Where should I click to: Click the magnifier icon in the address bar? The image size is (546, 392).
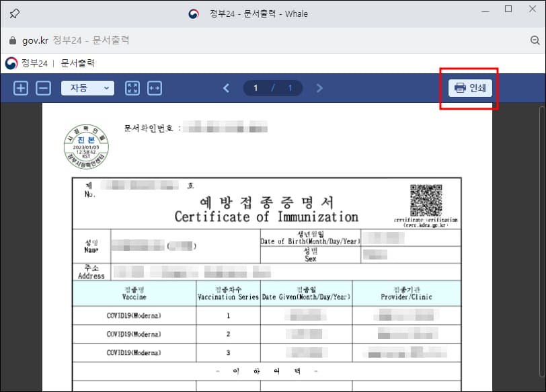click(535, 40)
